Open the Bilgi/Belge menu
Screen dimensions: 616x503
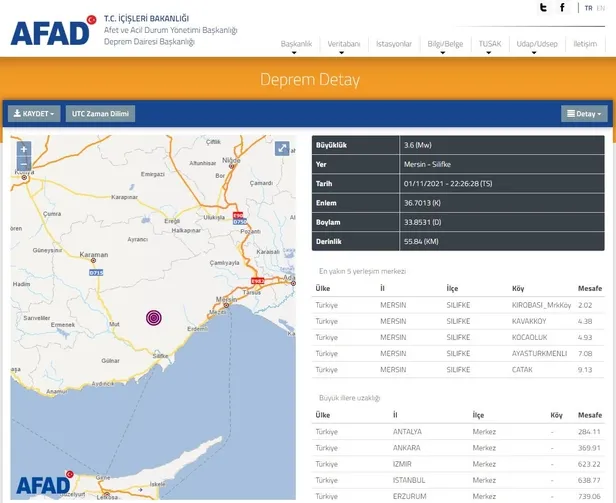[x=445, y=44]
